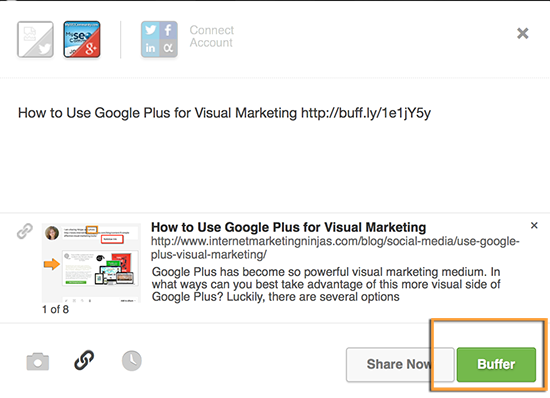The width and height of the screenshot is (550, 398).
Task: Toggle the Twitter profile avatar
Action: (35, 39)
